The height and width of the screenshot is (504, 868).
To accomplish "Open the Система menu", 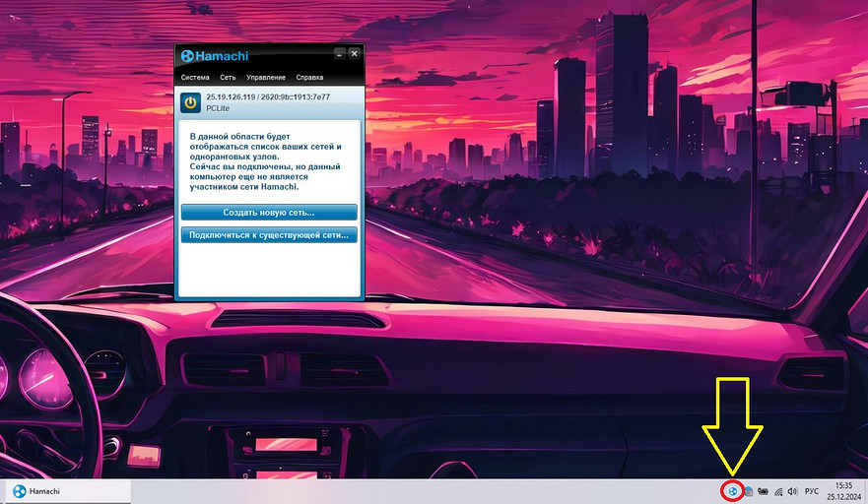I will click(x=194, y=77).
